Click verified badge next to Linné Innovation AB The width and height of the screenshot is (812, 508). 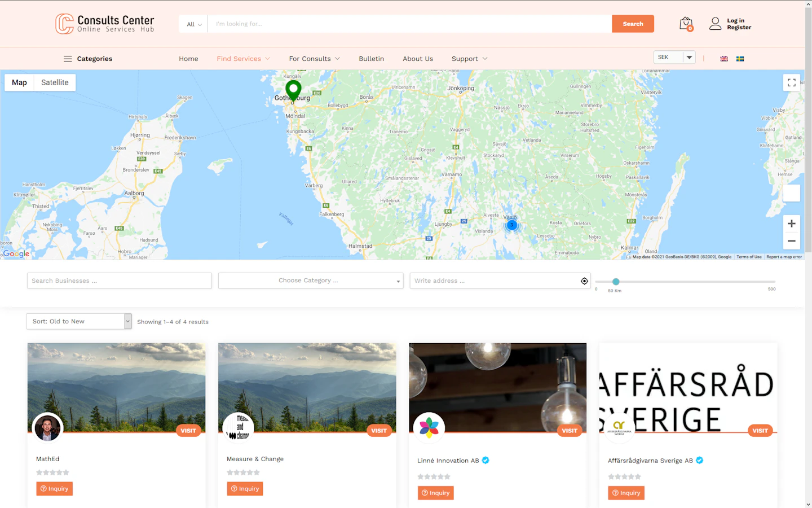[486, 461]
